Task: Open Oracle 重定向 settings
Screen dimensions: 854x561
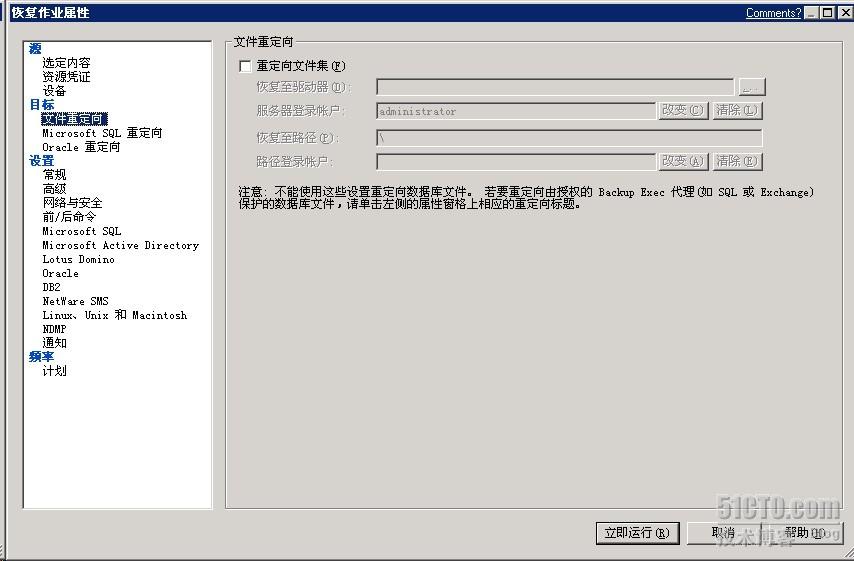Action: 81,147
